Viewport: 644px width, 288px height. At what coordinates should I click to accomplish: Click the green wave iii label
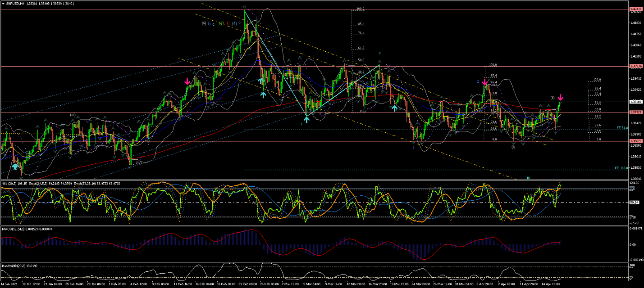pos(528,177)
